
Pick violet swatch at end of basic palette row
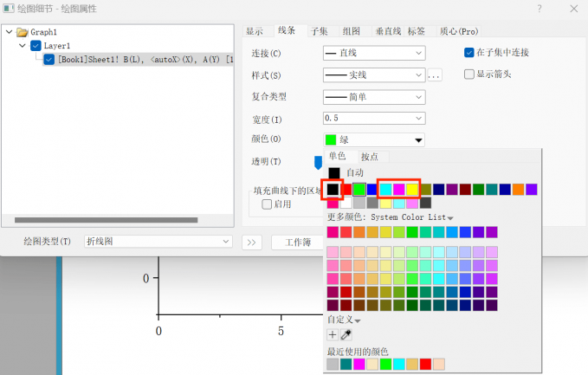coord(532,190)
